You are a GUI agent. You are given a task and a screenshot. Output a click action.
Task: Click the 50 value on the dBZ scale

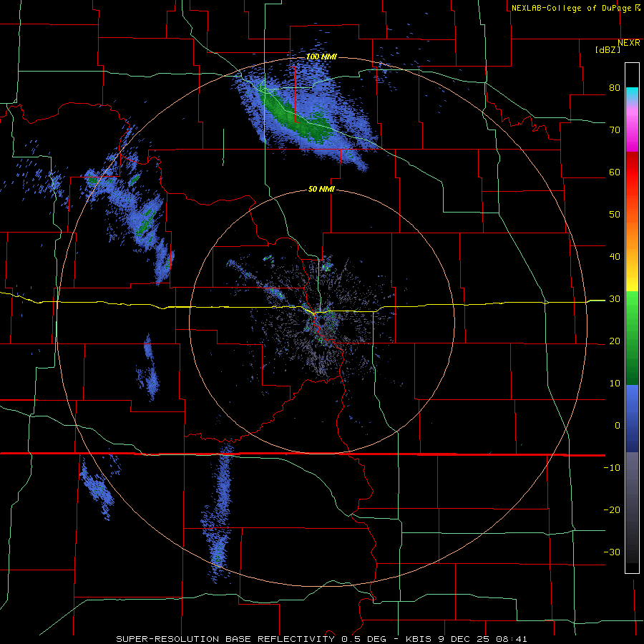click(x=615, y=215)
